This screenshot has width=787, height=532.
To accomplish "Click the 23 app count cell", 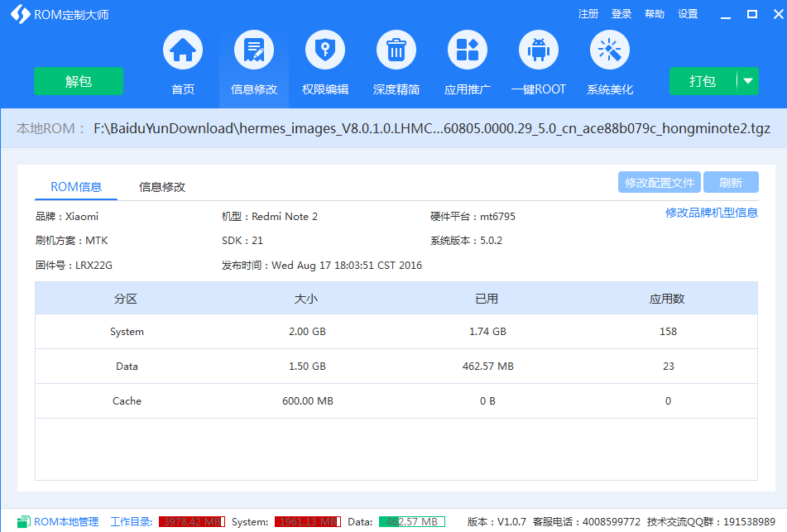I will point(668,367).
